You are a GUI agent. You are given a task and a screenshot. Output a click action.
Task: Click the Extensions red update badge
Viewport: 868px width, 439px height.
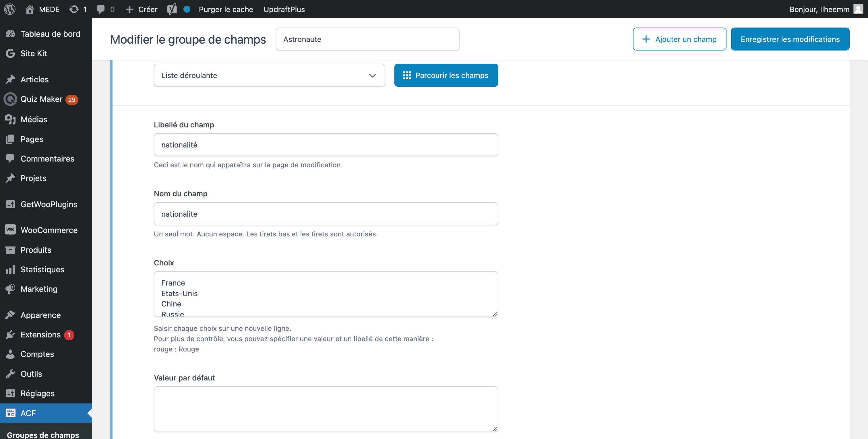click(69, 335)
